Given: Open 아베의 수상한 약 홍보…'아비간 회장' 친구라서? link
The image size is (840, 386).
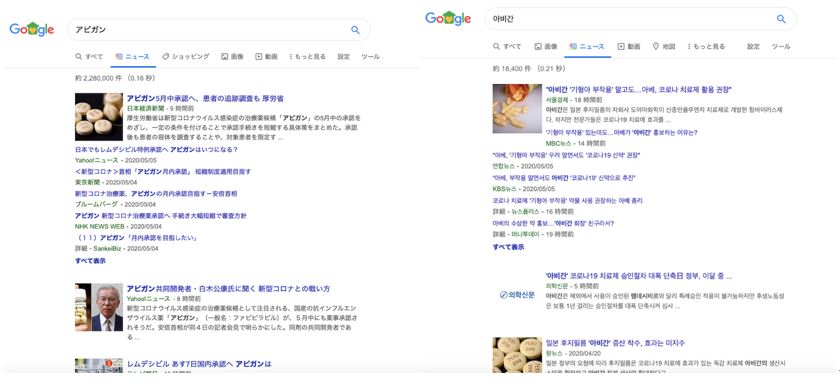Looking at the screenshot, I should [x=553, y=223].
